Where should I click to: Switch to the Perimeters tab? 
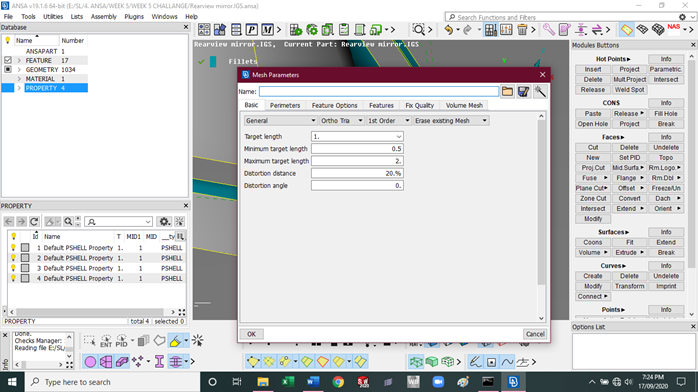pyautogui.click(x=285, y=105)
